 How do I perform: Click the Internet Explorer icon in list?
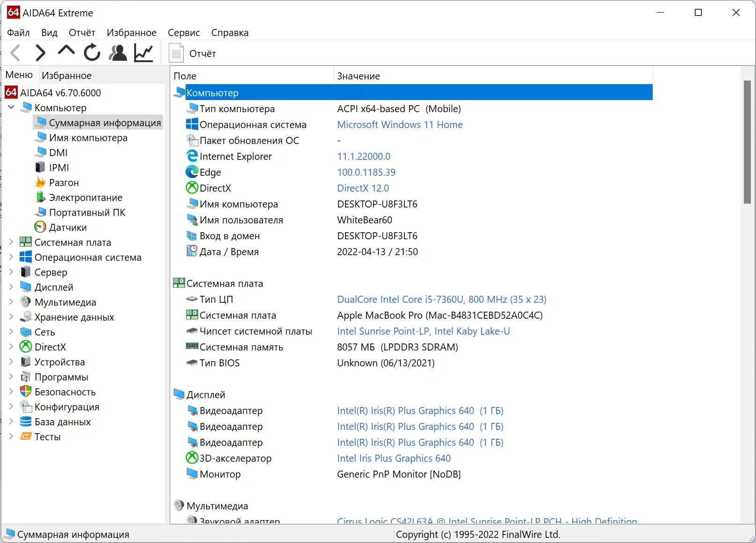pyautogui.click(x=192, y=156)
